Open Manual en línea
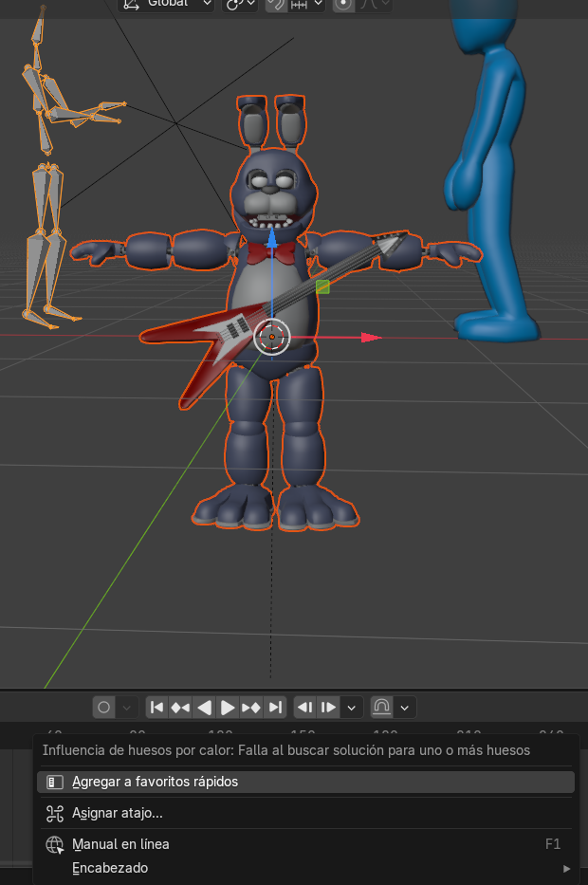This screenshot has height=885, width=588. tap(305, 844)
